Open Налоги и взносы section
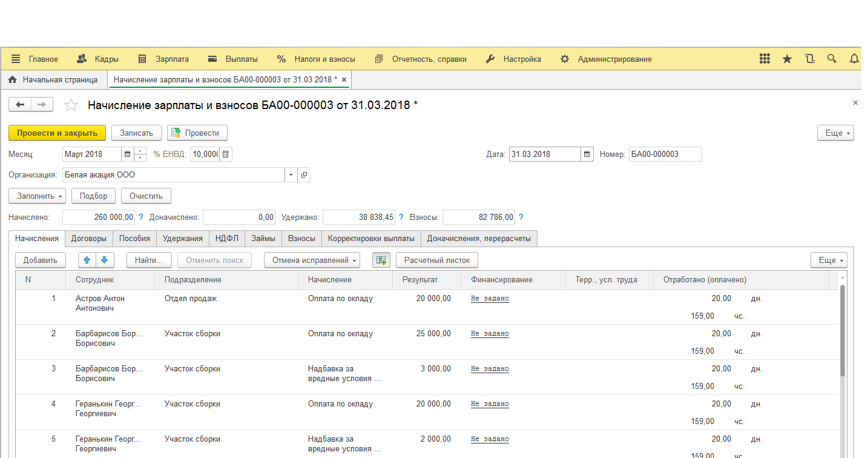Image resolution: width=868 pixels, height=458 pixels. (316, 59)
